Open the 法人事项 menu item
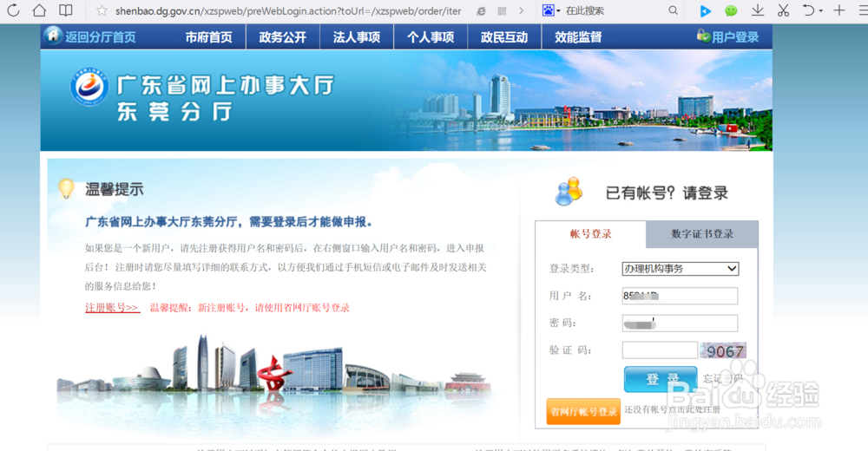The width and height of the screenshot is (868, 451). 357,37
